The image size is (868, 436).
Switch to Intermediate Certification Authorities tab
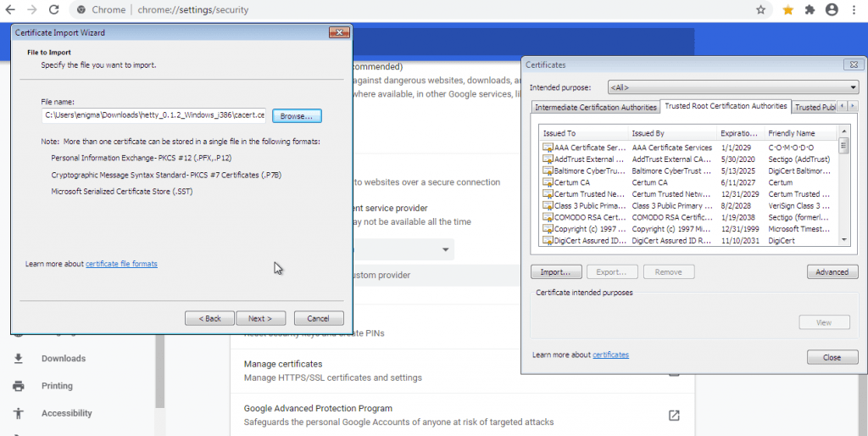(596, 107)
